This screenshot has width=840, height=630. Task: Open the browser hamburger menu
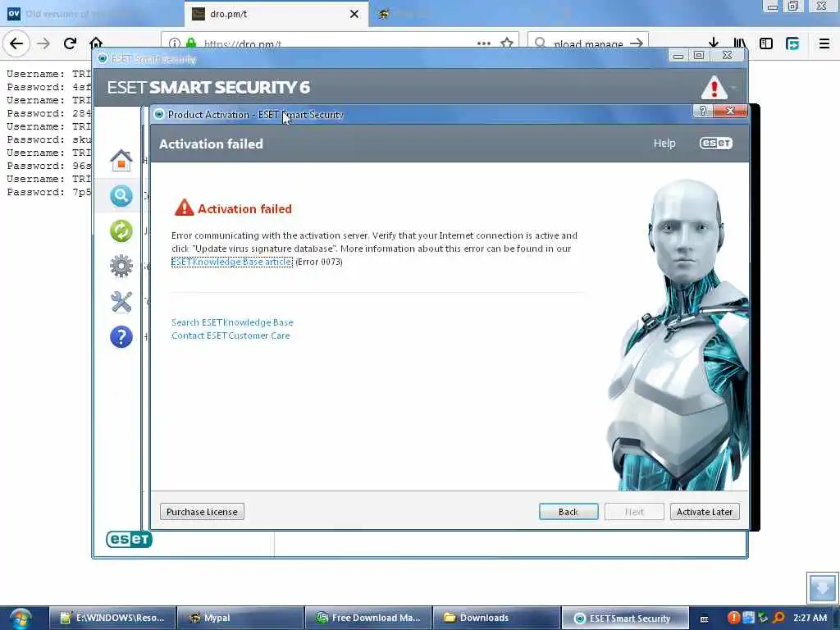pyautogui.click(x=824, y=43)
